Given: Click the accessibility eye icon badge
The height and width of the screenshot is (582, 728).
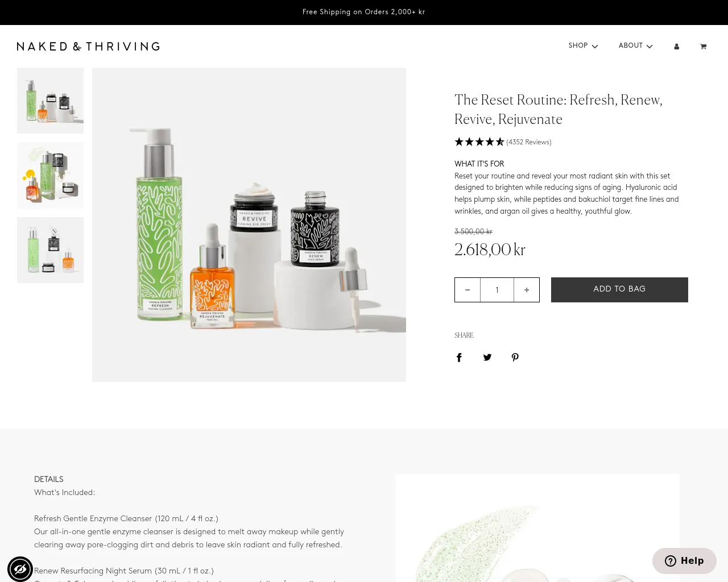Looking at the screenshot, I should coord(20,569).
